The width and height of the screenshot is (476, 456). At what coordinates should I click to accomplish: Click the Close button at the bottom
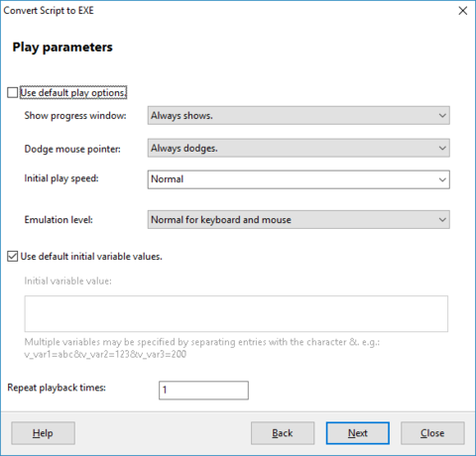click(432, 433)
